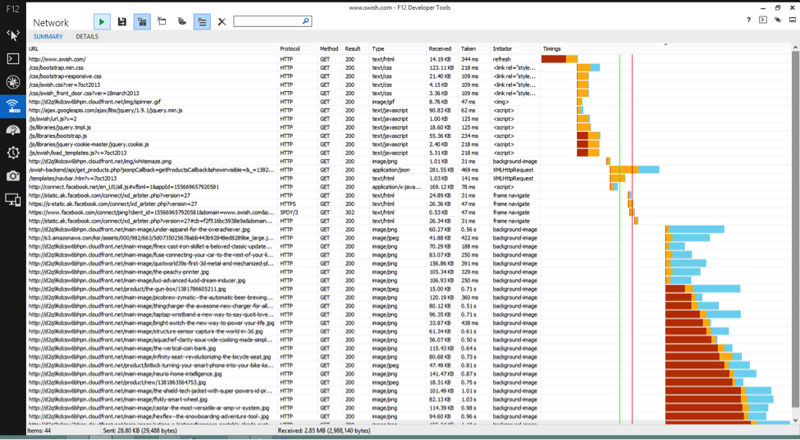Viewport: 800px width, 440px height.
Task: Sort by Initiator column header
Action: click(x=515, y=49)
